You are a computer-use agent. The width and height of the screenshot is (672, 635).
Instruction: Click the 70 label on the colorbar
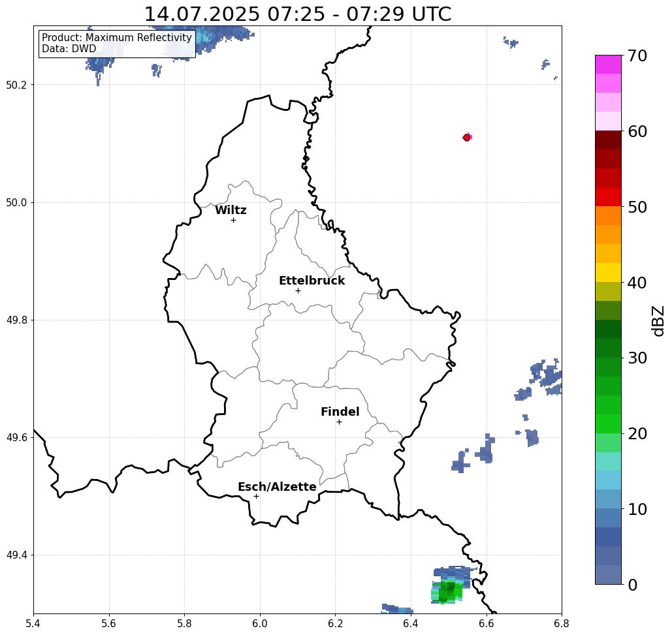[637, 55]
